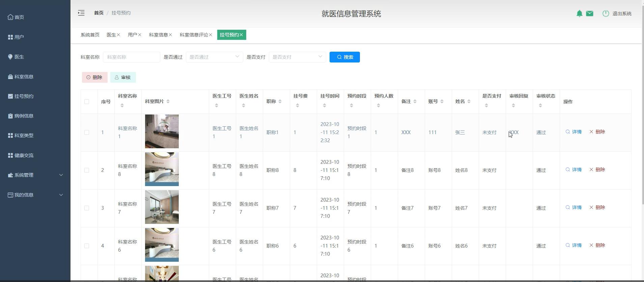Sort by 姓名 column sort arrows
Screen dimensions: 644x282
pos(469,101)
